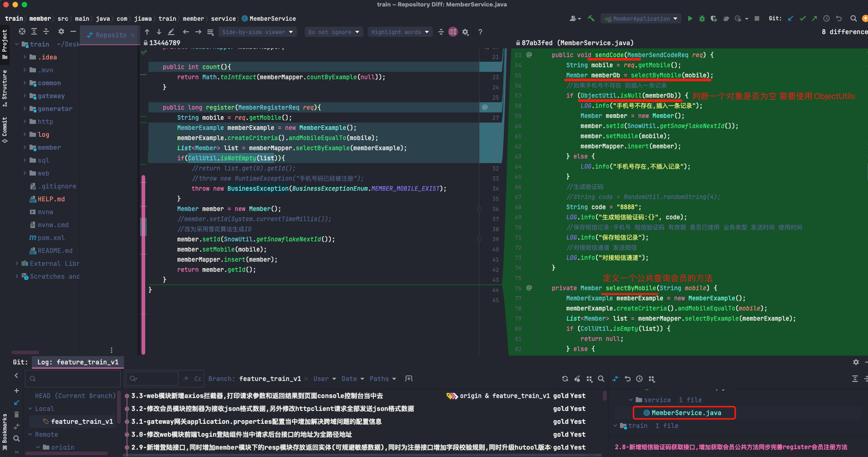Screen dimensions: 868x457
Task: Run with coverage using the shield icon
Action: pyautogui.click(x=714, y=18)
